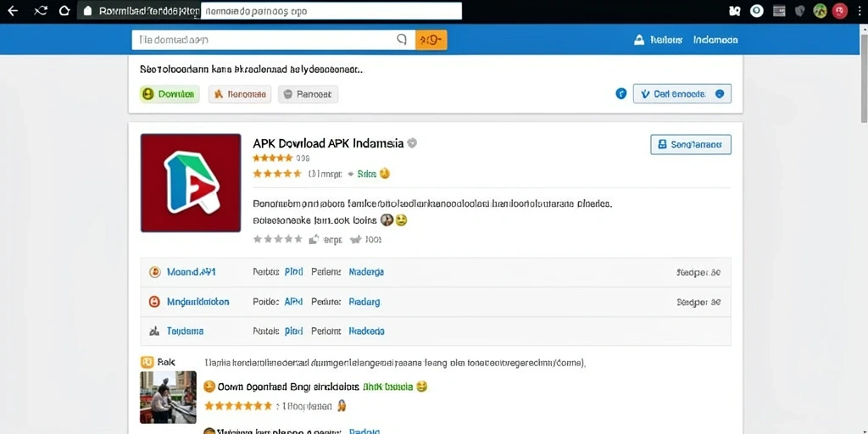Open the first link in the third table row
This screenshot has width=868, height=434.
[x=185, y=331]
